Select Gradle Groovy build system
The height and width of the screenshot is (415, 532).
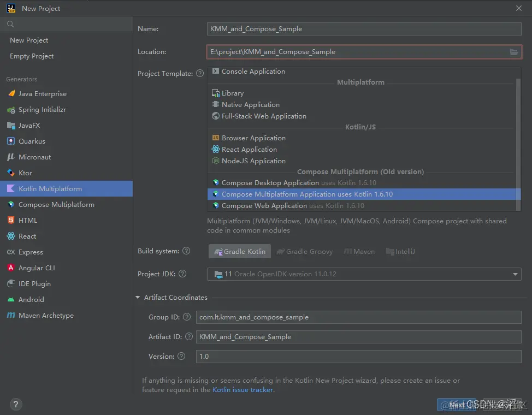[305, 251]
